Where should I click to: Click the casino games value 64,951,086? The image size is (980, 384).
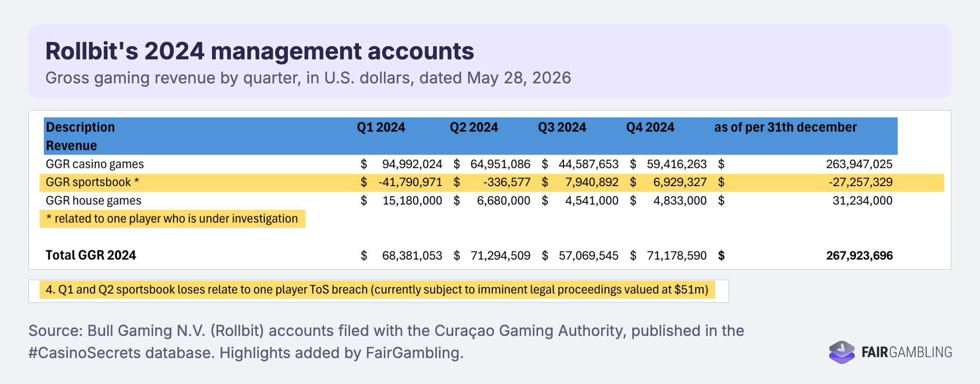point(500,164)
